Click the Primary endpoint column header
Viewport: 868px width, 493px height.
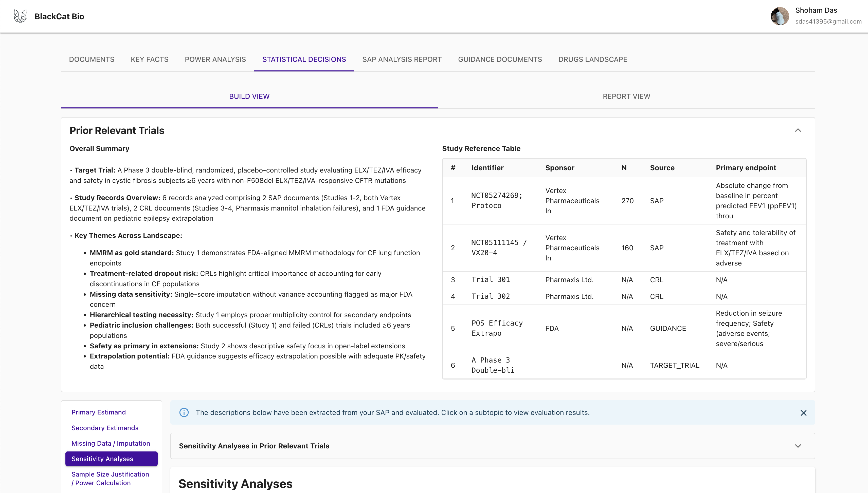[x=746, y=168]
